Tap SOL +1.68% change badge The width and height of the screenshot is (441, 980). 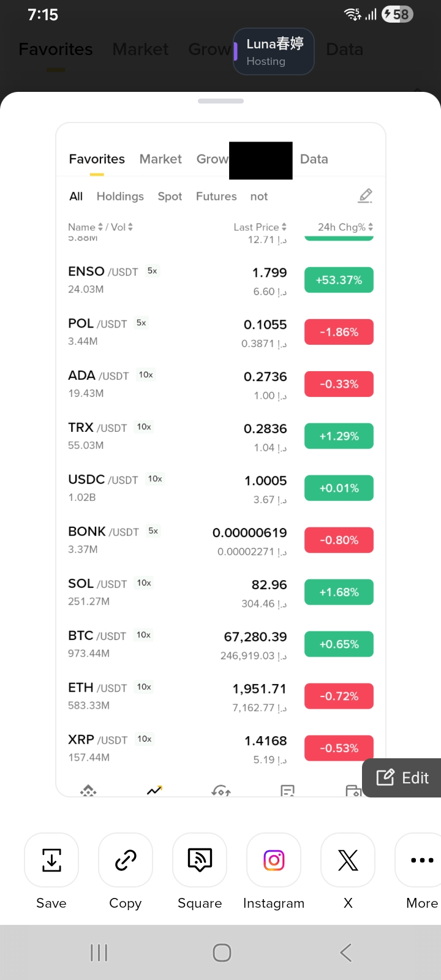click(x=339, y=592)
